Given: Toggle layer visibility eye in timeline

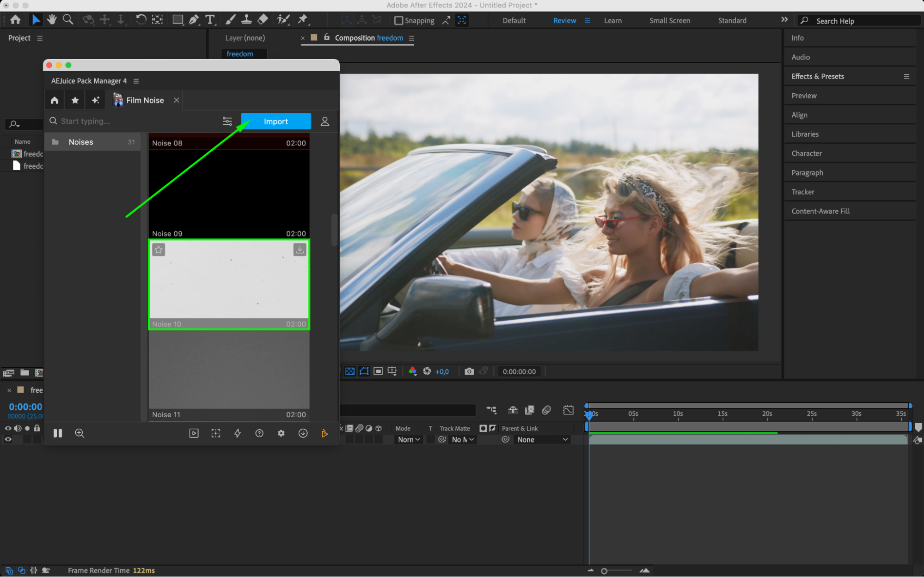Looking at the screenshot, I should [x=8, y=439].
